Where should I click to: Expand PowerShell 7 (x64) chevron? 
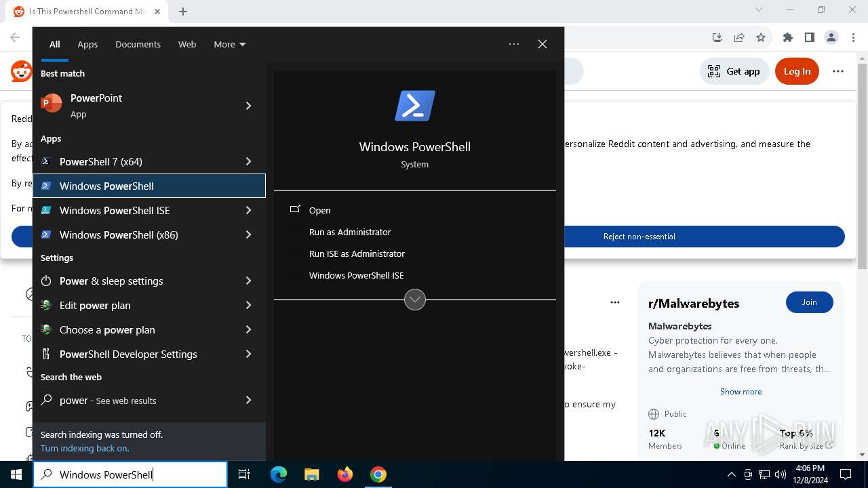[249, 161]
